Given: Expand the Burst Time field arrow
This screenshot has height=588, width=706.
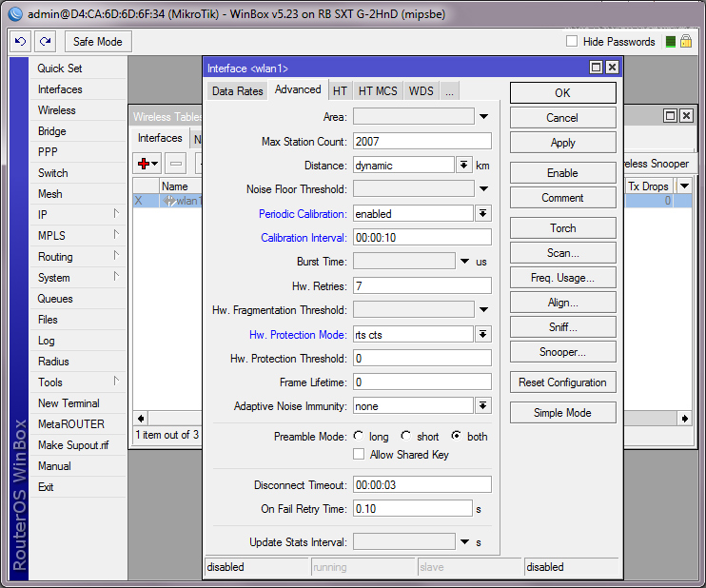Looking at the screenshot, I should click(465, 262).
